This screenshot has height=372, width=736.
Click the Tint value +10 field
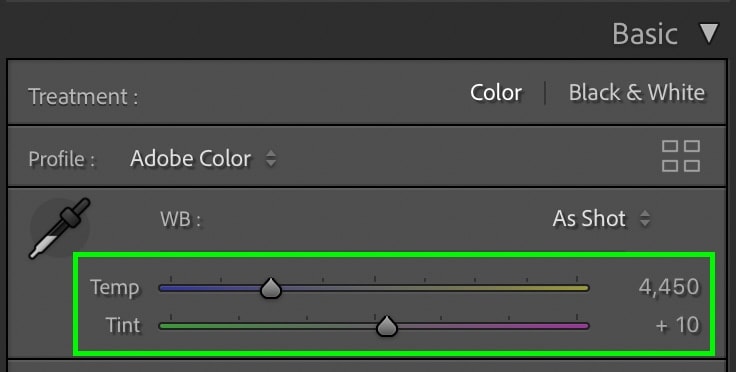tap(677, 325)
